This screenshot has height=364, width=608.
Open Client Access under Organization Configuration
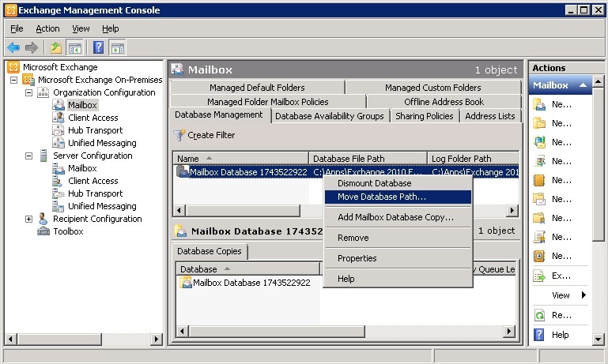coord(93,118)
